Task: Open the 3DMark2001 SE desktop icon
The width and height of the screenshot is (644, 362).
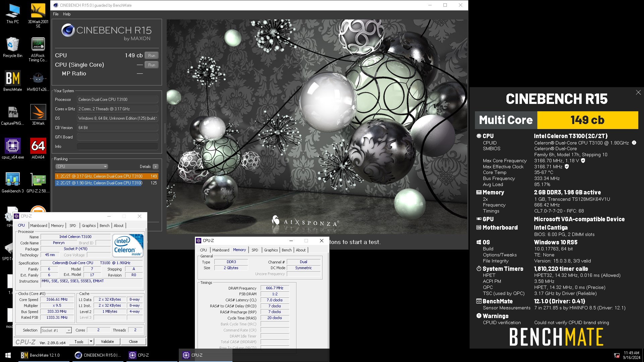Action: 38,16
